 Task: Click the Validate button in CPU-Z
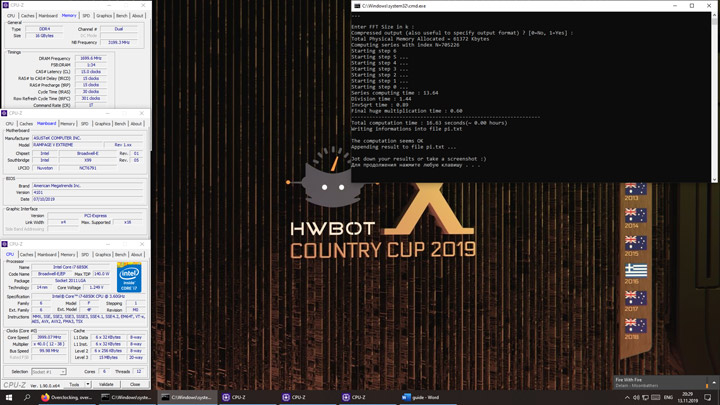pyautogui.click(x=106, y=384)
